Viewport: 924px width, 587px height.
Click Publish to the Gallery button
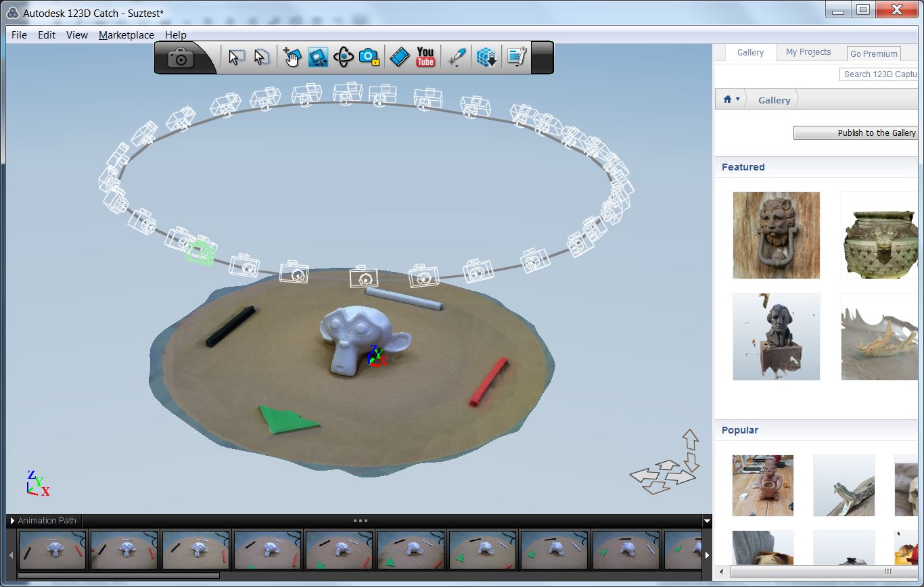tap(856, 133)
